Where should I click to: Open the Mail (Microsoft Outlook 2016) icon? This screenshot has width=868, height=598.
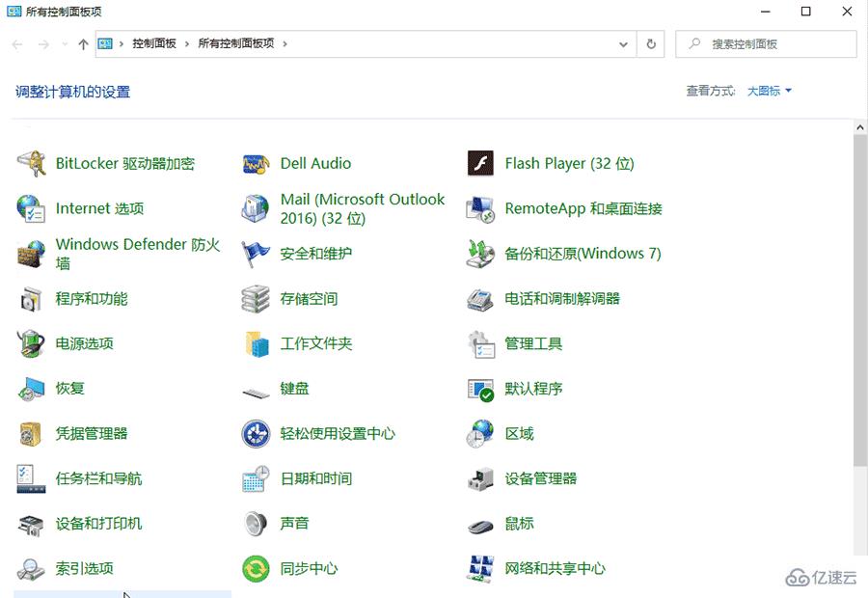click(256, 208)
